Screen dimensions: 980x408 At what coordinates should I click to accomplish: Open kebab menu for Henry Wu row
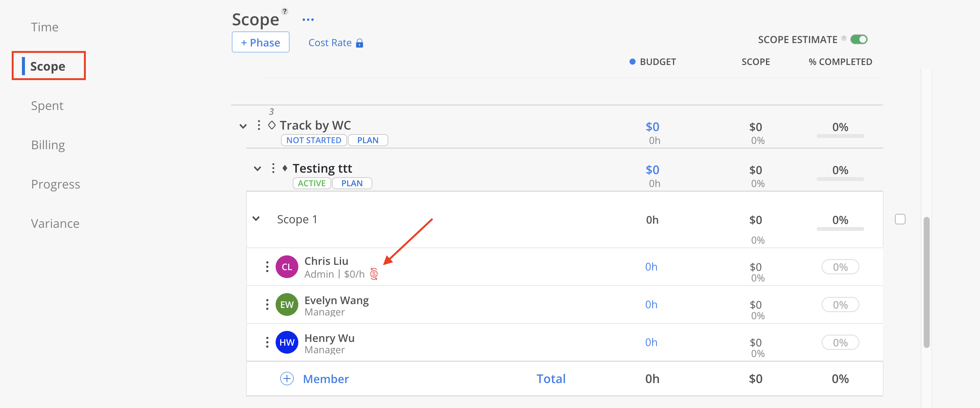(267, 342)
